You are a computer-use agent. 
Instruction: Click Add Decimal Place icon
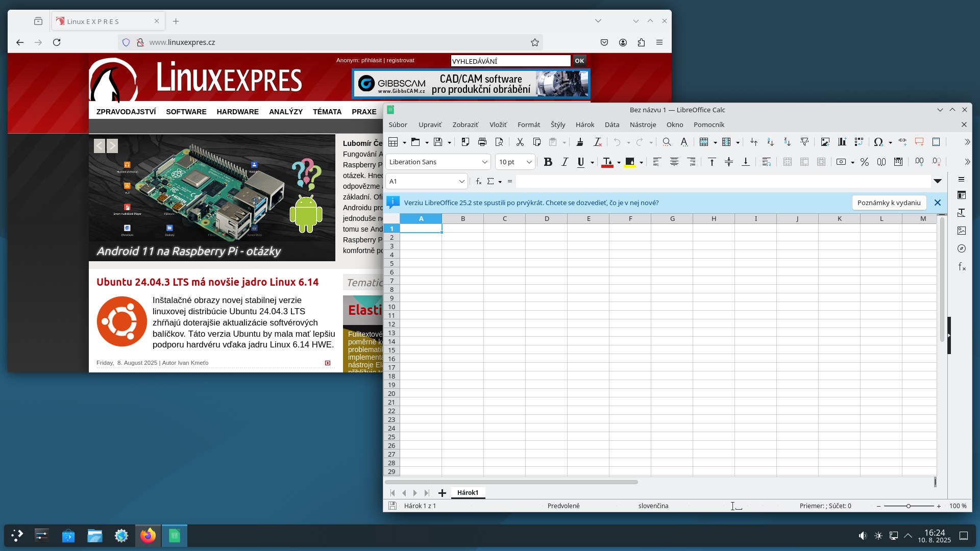pyautogui.click(x=919, y=162)
